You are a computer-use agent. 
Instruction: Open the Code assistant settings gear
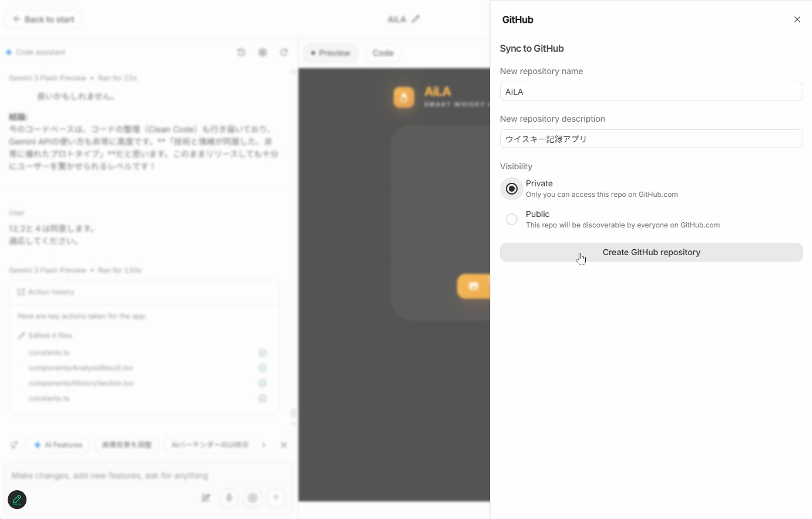pyautogui.click(x=263, y=52)
